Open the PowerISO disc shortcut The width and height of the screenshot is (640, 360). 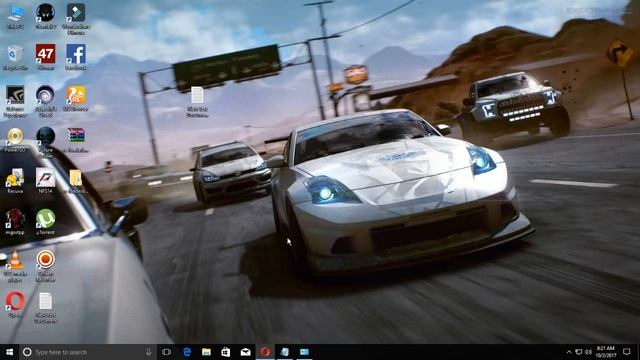click(15, 140)
